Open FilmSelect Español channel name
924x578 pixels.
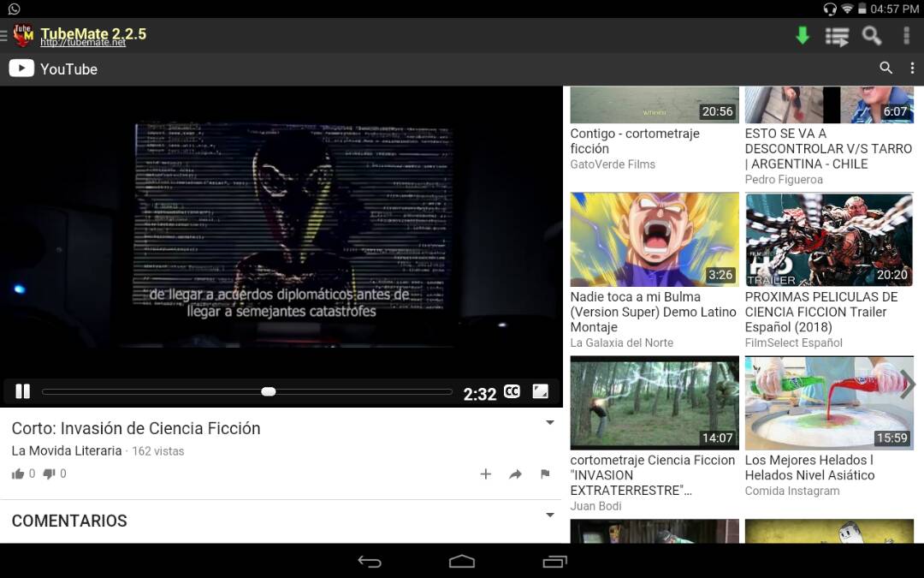click(x=794, y=343)
